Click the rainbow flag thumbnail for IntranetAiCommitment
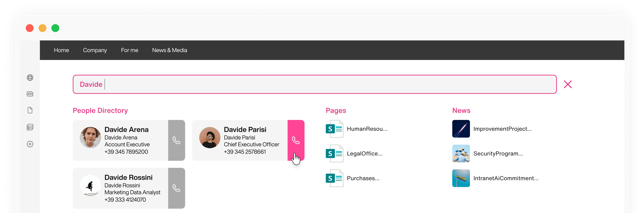The height and width of the screenshot is (213, 644). click(x=461, y=178)
